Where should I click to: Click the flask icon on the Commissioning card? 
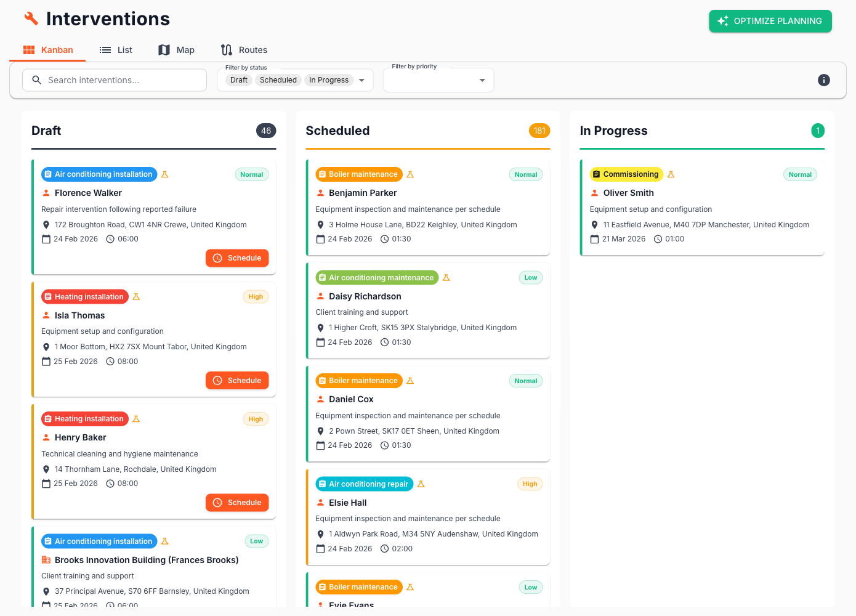[x=671, y=174]
